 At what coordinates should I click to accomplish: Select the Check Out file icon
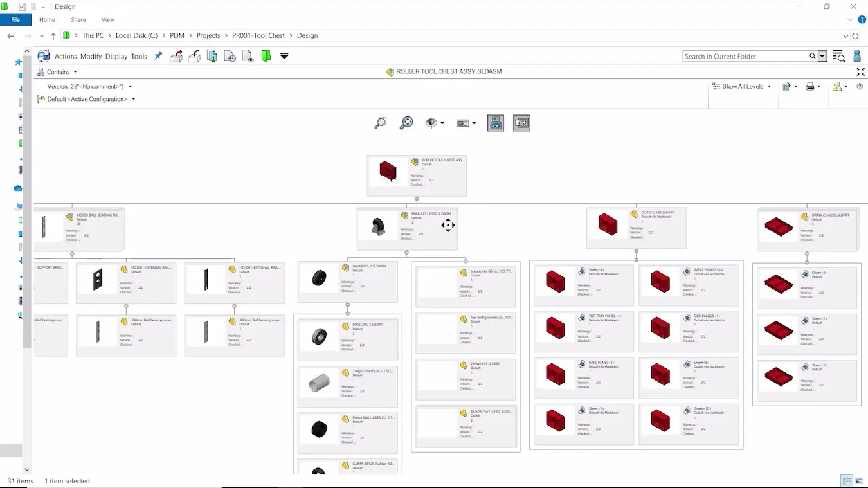176,57
